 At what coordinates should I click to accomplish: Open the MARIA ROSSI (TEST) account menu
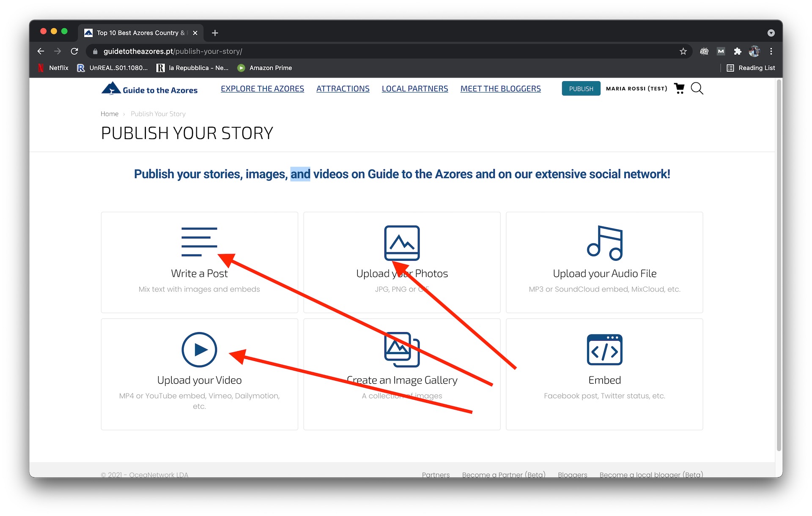point(636,88)
